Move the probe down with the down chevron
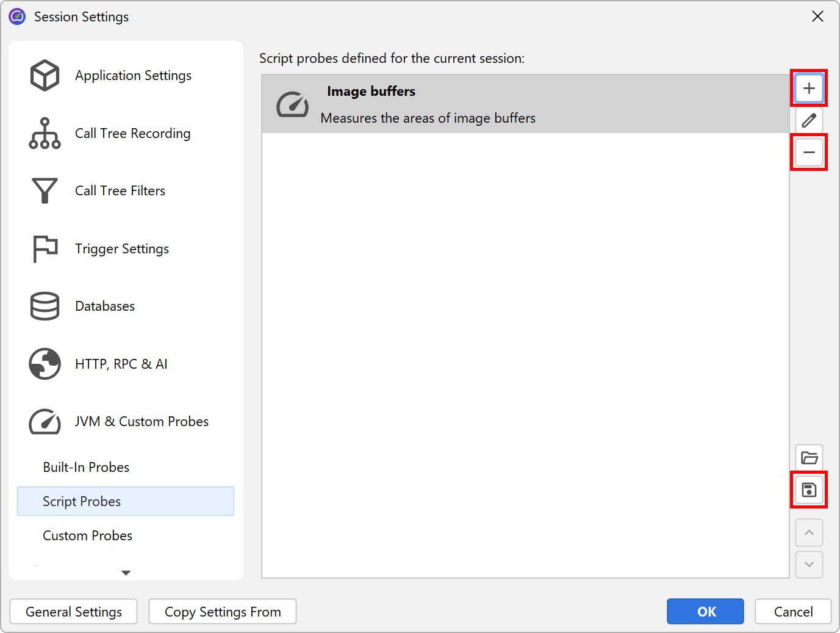The image size is (840, 633). 809,565
